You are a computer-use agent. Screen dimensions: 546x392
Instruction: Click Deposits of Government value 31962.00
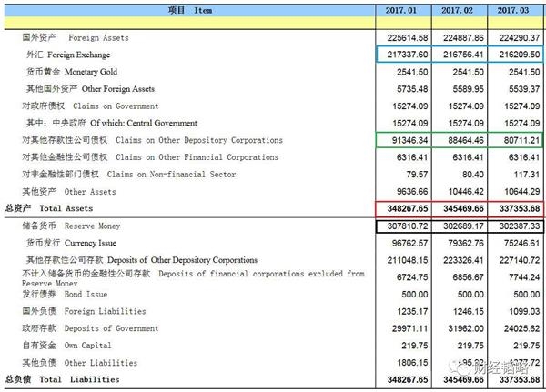click(x=464, y=328)
